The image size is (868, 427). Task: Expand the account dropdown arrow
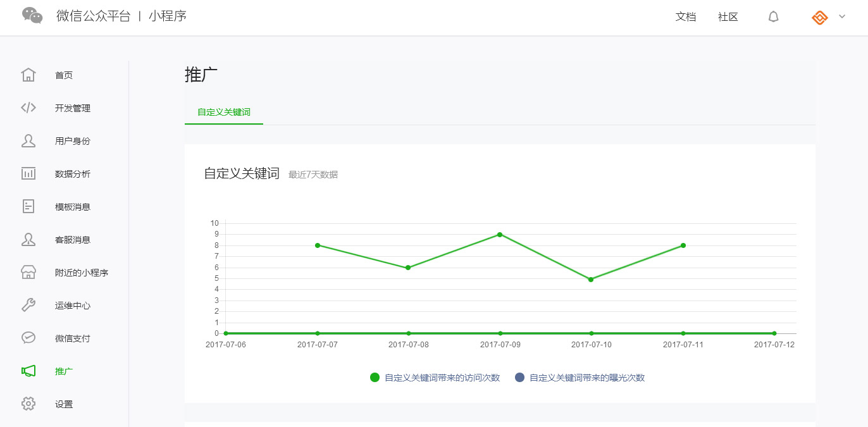coord(842,17)
